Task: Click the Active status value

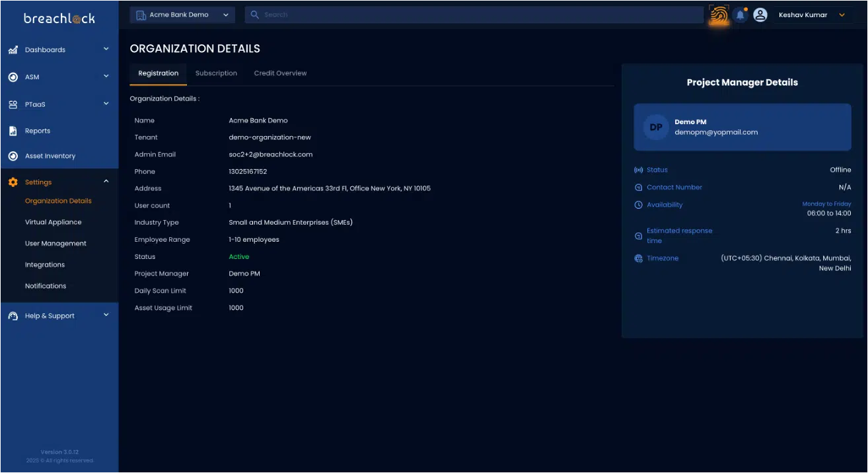Action: click(x=239, y=257)
